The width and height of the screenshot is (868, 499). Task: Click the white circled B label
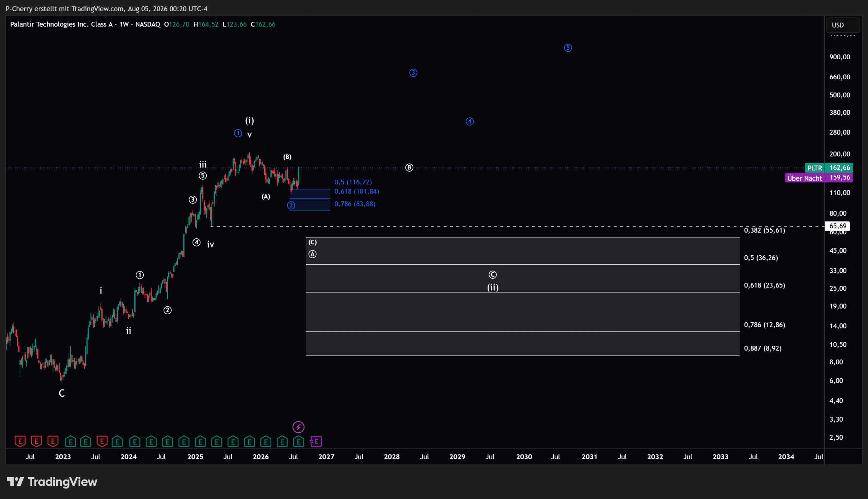tap(409, 167)
